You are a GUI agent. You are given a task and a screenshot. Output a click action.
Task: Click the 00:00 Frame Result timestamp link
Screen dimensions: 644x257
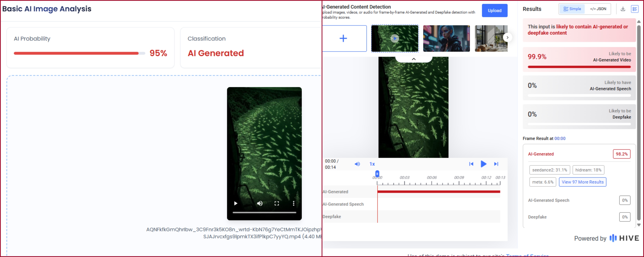pyautogui.click(x=560, y=138)
